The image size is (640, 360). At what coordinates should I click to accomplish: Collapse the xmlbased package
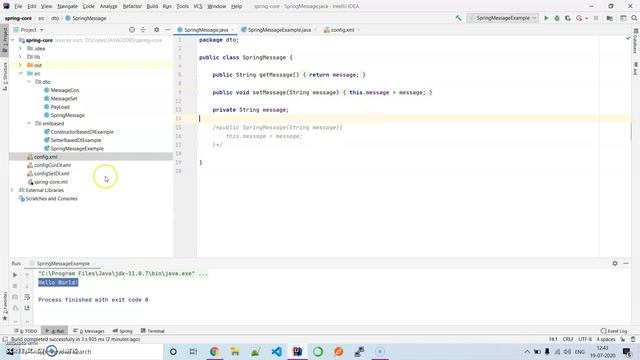(29, 123)
